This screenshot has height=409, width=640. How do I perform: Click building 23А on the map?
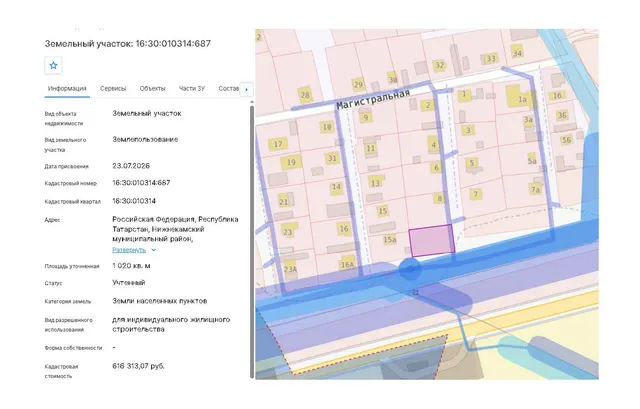(x=290, y=269)
